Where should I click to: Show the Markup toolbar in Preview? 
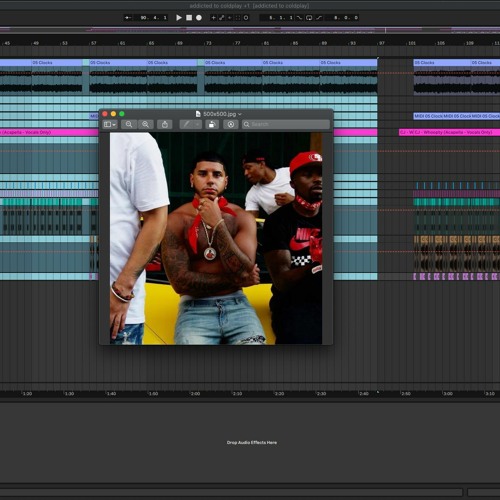click(231, 124)
